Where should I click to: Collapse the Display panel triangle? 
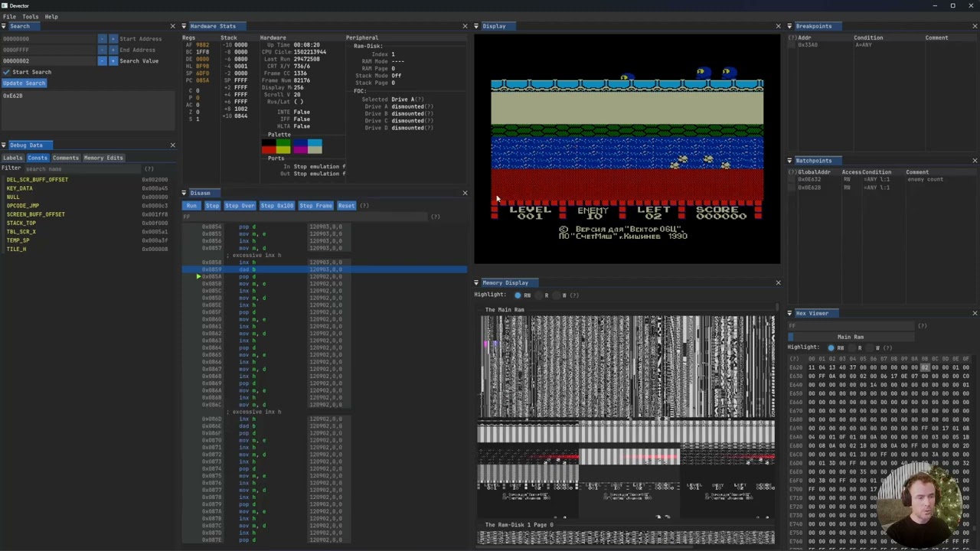point(476,26)
